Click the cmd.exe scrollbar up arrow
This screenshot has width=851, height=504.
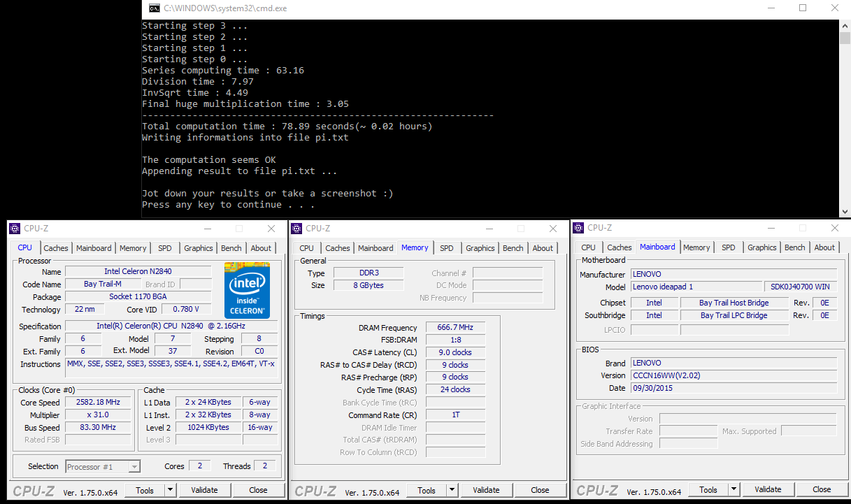[x=845, y=25]
